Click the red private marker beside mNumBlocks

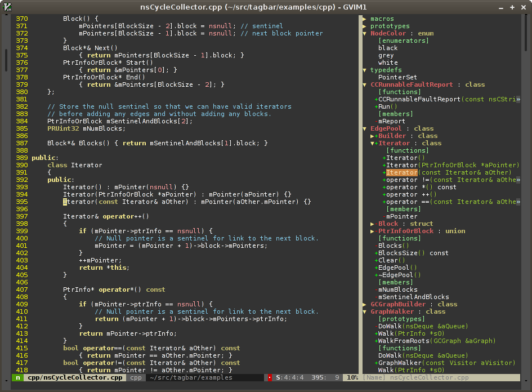coord(376,289)
